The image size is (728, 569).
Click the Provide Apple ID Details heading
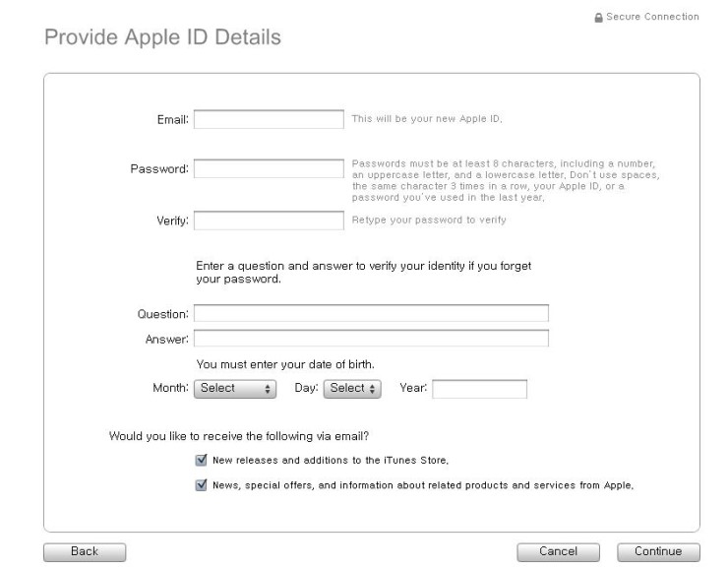[162, 37]
